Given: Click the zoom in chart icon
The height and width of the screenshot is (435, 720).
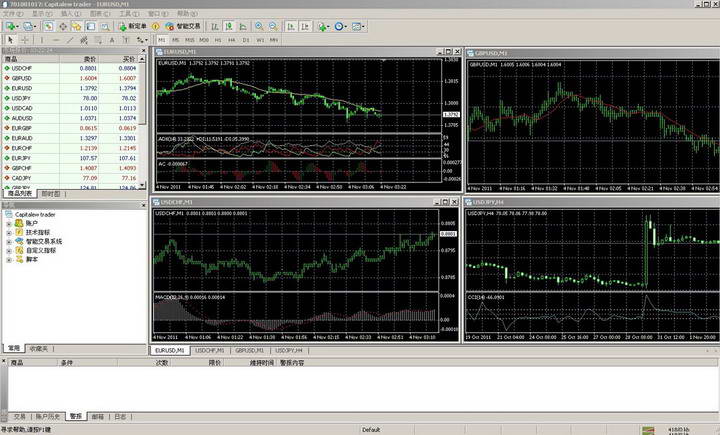Looking at the screenshot, I should point(259,27).
